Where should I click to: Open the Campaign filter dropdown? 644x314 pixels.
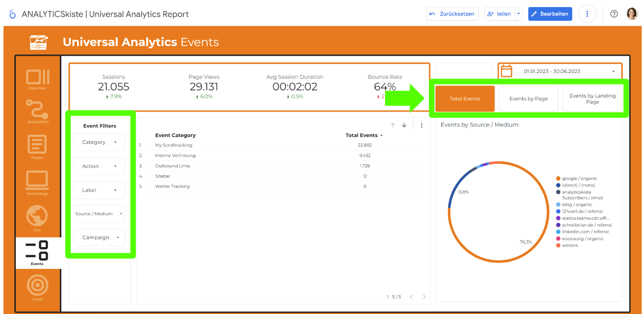pos(99,237)
